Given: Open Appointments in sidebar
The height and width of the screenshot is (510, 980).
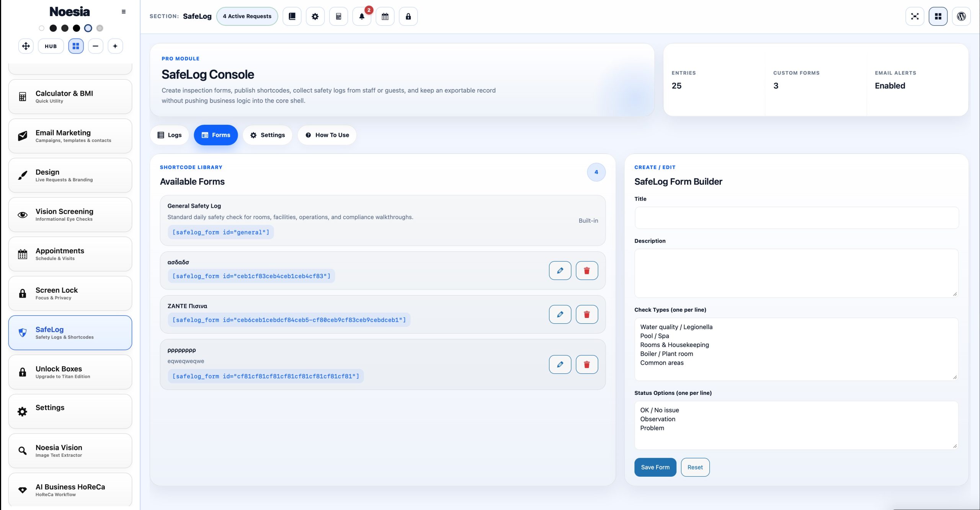Looking at the screenshot, I should coord(70,254).
